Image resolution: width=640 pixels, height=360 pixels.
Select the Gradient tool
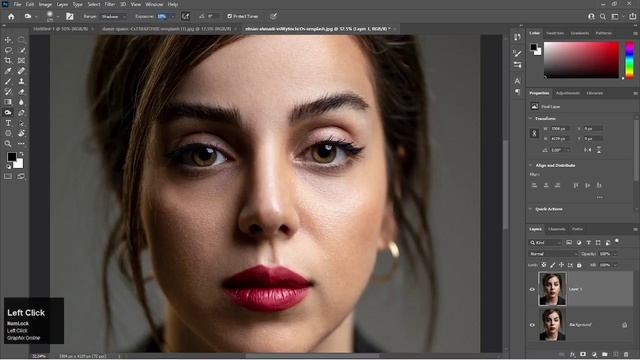tap(8, 102)
